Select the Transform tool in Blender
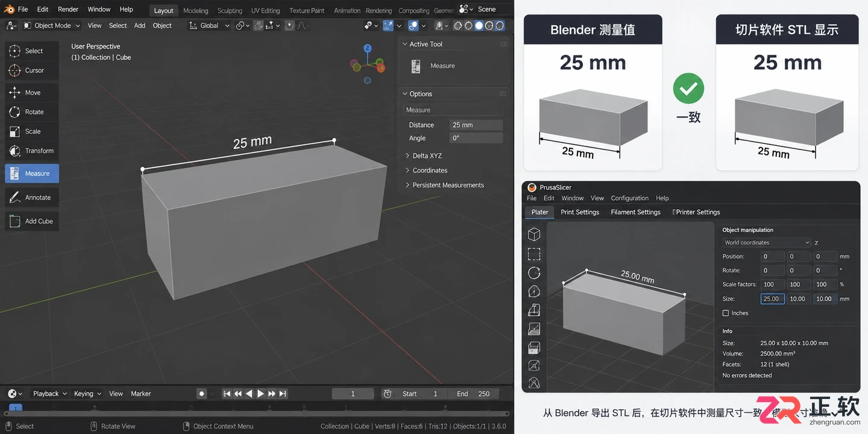The width and height of the screenshot is (868, 434). tap(32, 151)
